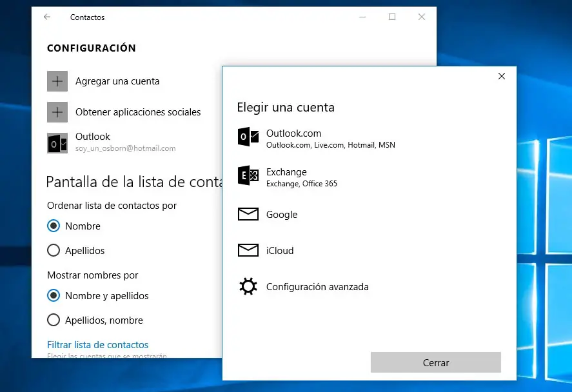The height and width of the screenshot is (392, 572).
Task: Open Filtrar lista de contactos link
Action: 98,344
